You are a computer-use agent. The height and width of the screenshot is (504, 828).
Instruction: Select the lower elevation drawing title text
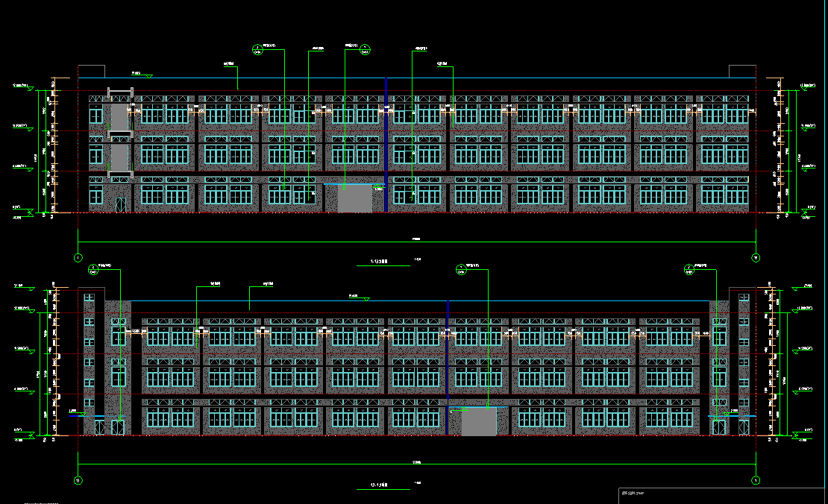click(x=380, y=485)
